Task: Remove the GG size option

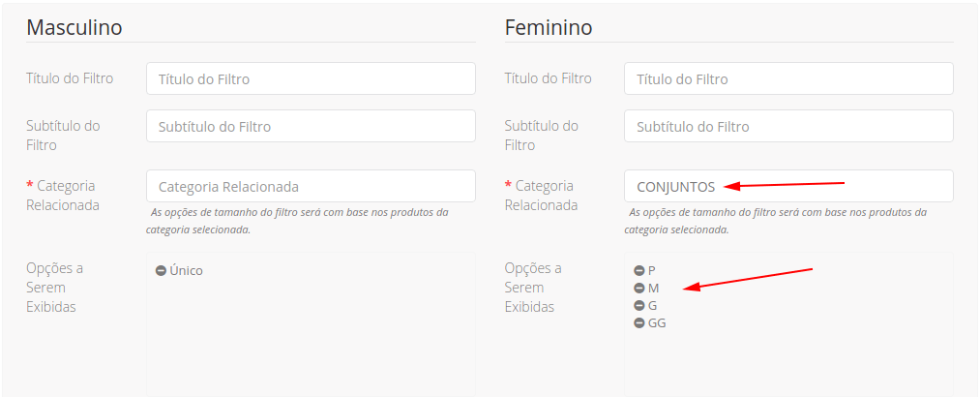Action: tap(638, 323)
